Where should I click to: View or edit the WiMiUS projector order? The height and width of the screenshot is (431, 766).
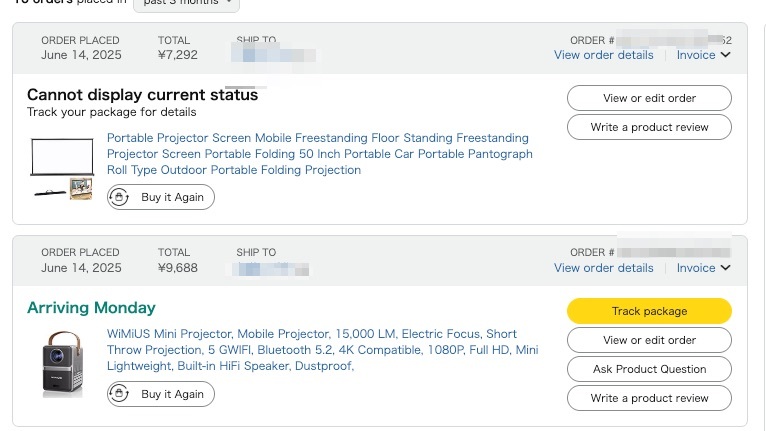[649, 340]
